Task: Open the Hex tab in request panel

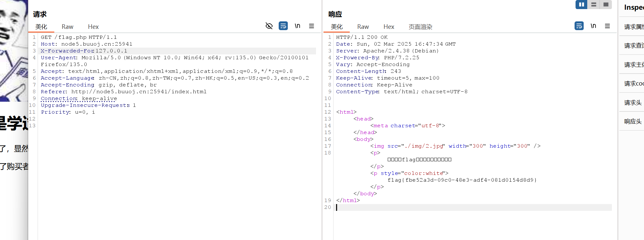Action: [93, 27]
